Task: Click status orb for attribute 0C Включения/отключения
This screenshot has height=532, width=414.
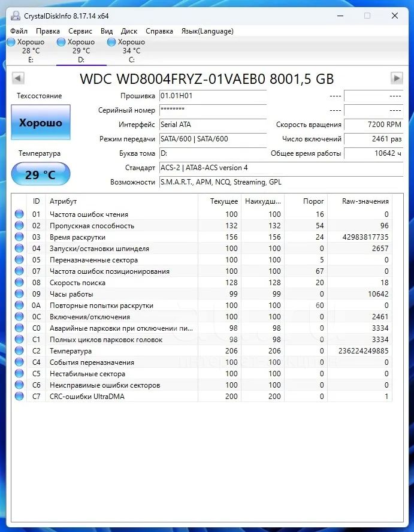Action: tap(19, 316)
